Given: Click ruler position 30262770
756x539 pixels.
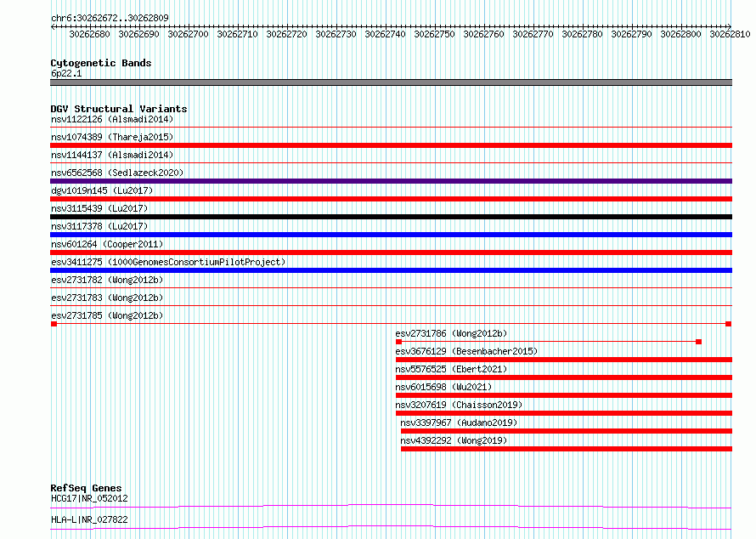Looking at the screenshot, I should 533,34.
